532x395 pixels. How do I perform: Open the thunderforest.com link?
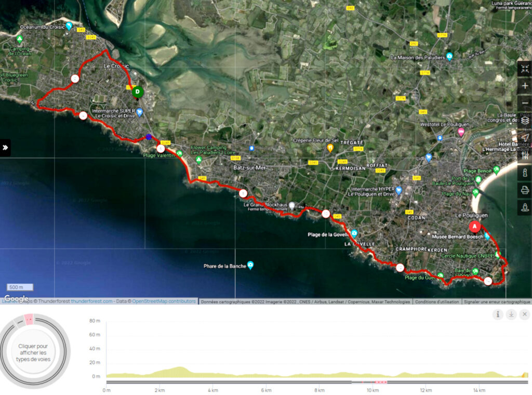tap(91, 301)
